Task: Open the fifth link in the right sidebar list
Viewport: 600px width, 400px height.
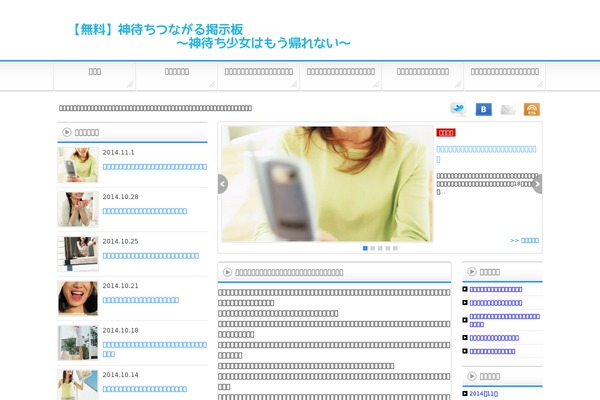Action: (x=492, y=351)
